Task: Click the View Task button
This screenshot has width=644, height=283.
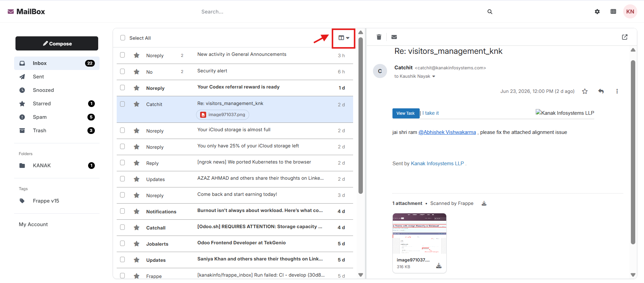Action: click(x=406, y=113)
